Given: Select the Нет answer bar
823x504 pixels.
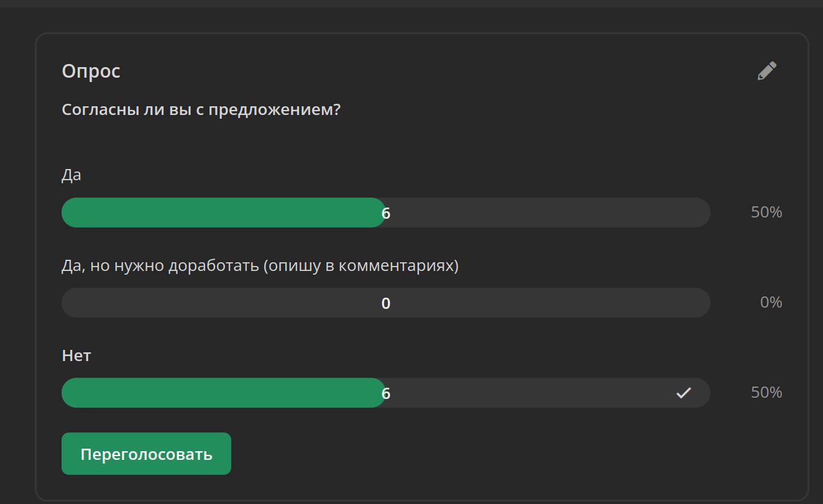Looking at the screenshot, I should (385, 393).
